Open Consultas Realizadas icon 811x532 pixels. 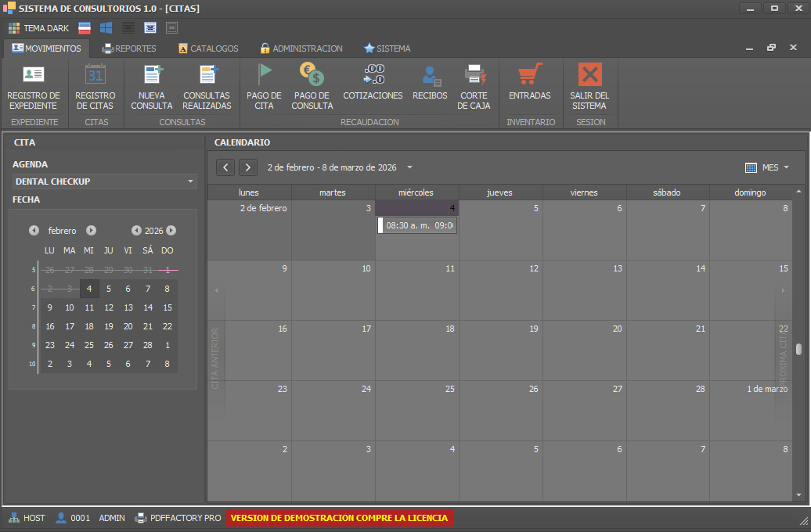pyautogui.click(x=207, y=75)
